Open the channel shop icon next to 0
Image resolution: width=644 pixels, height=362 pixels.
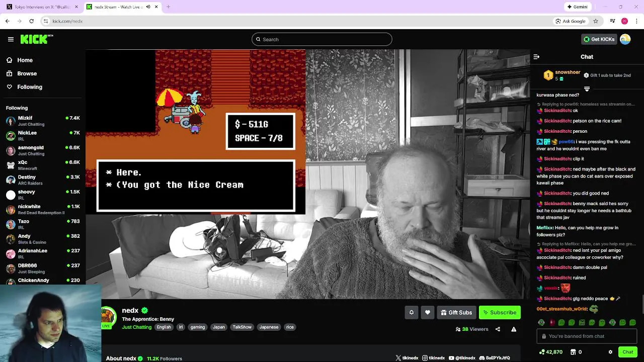point(573,352)
